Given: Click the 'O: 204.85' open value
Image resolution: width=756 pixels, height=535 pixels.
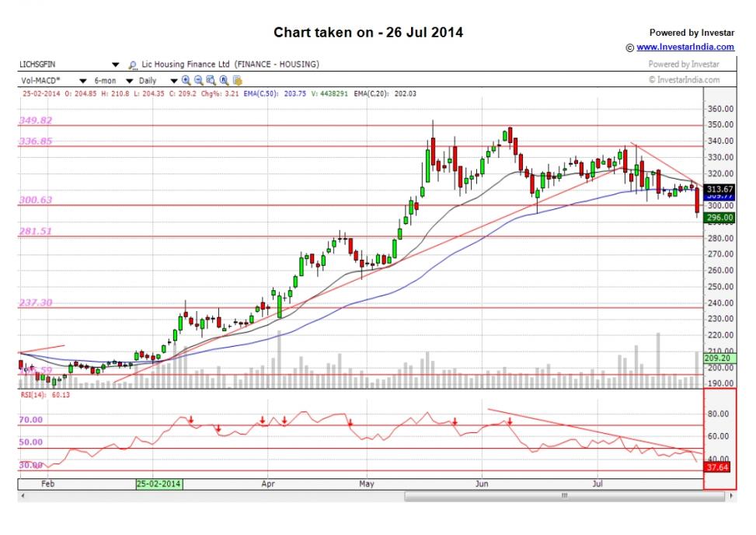Looking at the screenshot, I should click(80, 93).
